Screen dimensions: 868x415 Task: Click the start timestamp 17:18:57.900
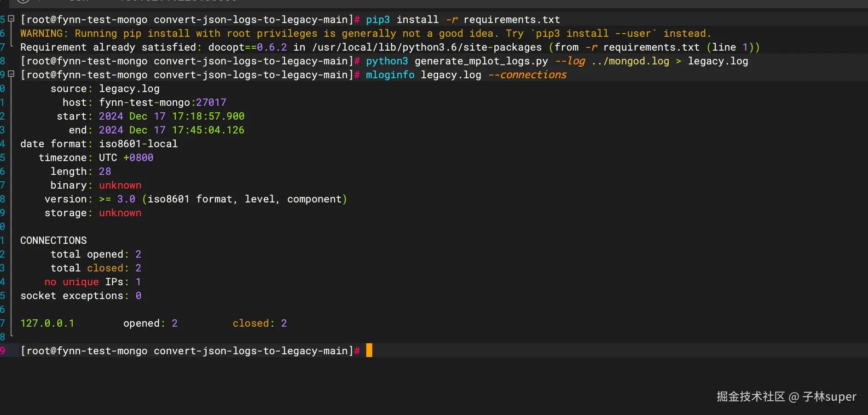208,116
